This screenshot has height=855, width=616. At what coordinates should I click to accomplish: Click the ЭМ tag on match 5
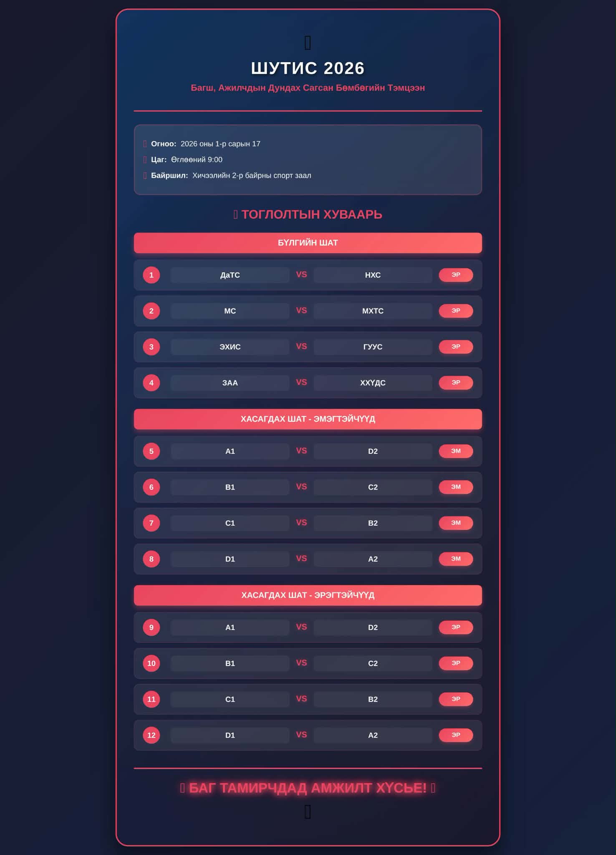pos(455,451)
